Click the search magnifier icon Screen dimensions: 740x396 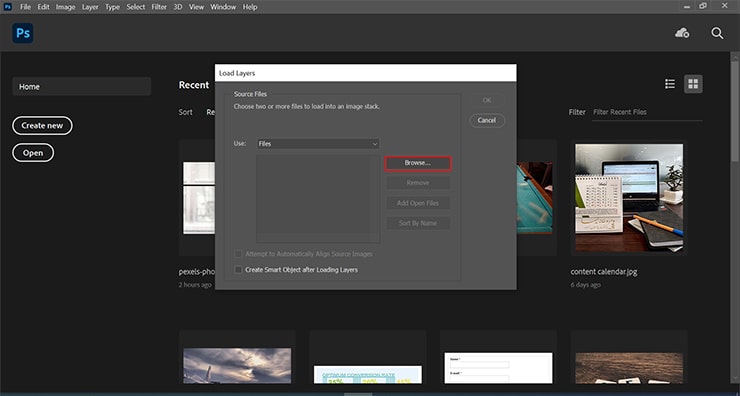[x=717, y=33]
